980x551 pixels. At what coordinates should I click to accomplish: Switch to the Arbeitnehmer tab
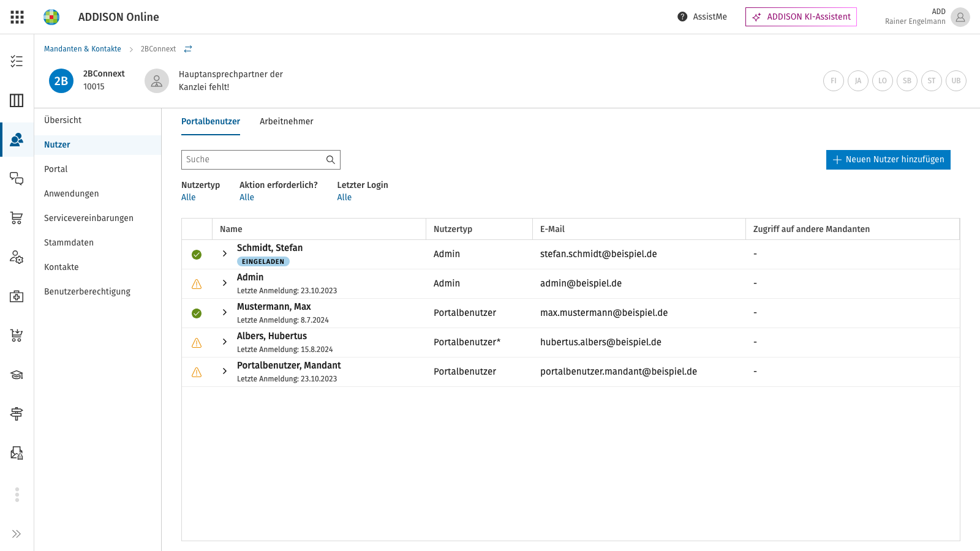click(x=287, y=121)
